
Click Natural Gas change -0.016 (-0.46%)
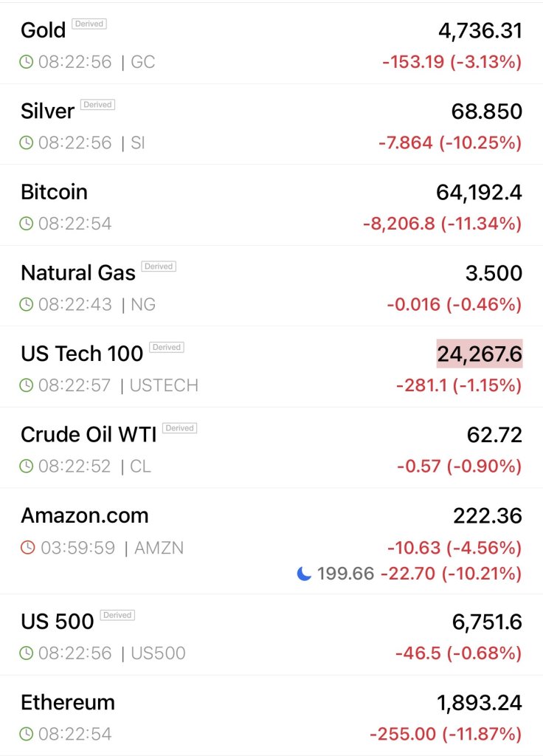(x=454, y=304)
